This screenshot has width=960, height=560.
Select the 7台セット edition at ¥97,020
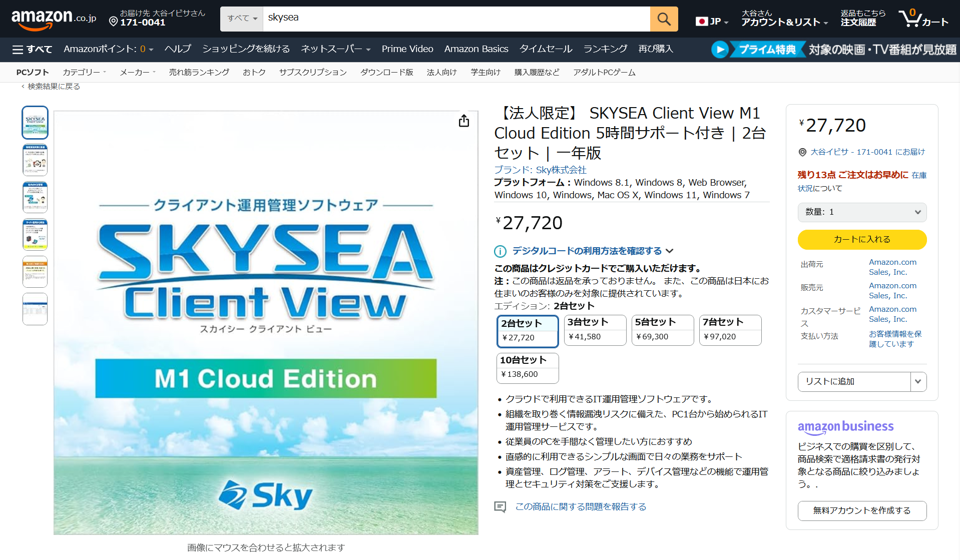[x=730, y=330]
